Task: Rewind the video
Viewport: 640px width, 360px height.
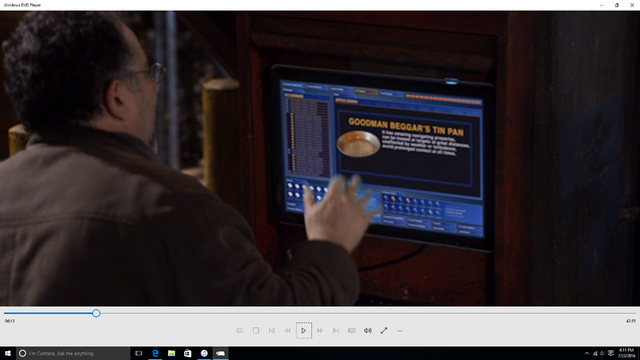Action: 288,331
